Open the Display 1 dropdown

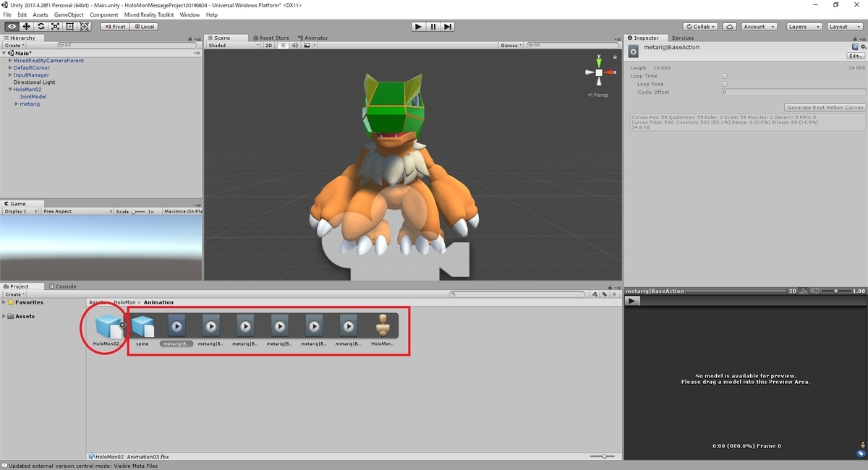coord(21,211)
